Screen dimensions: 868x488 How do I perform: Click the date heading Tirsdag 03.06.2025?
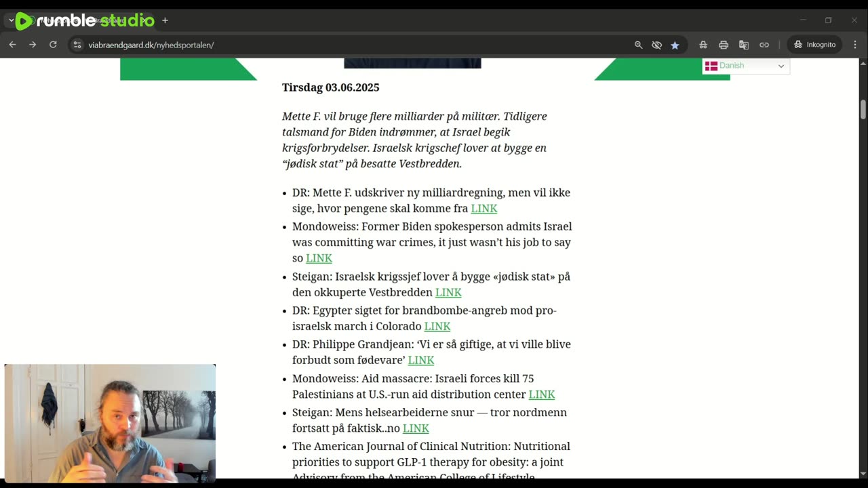pos(331,87)
